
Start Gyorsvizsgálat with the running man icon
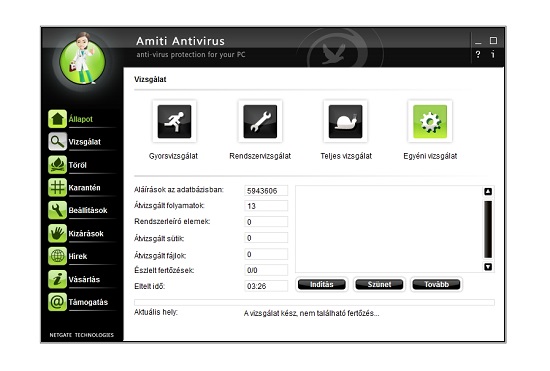[174, 121]
